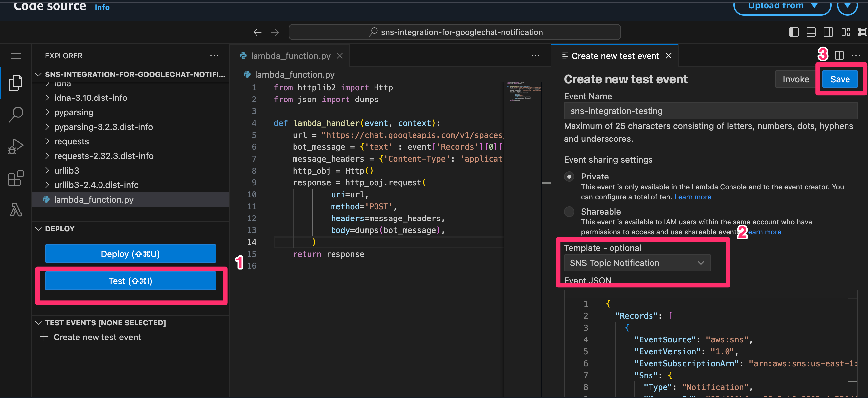
Task: Switch to the Create new test event tab
Action: pyautogui.click(x=615, y=56)
